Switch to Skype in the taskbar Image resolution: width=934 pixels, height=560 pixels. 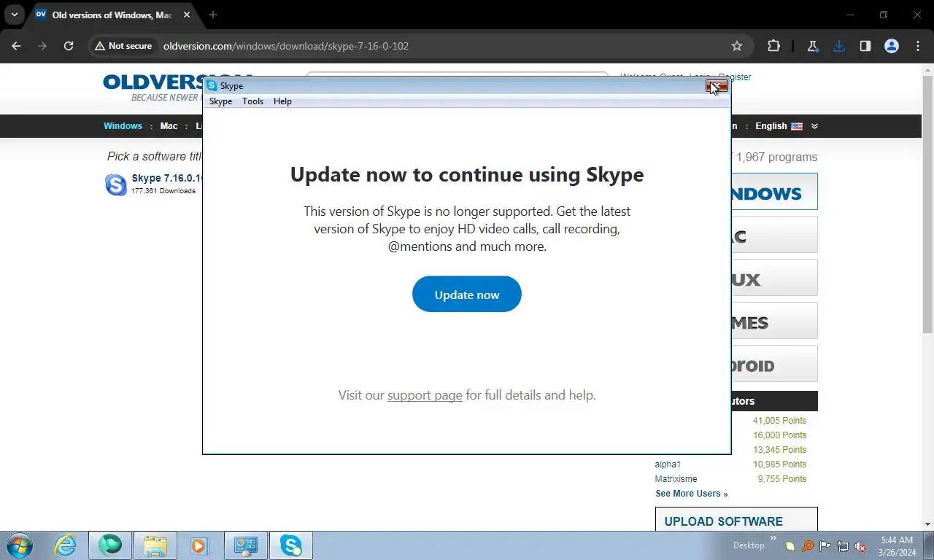291,545
